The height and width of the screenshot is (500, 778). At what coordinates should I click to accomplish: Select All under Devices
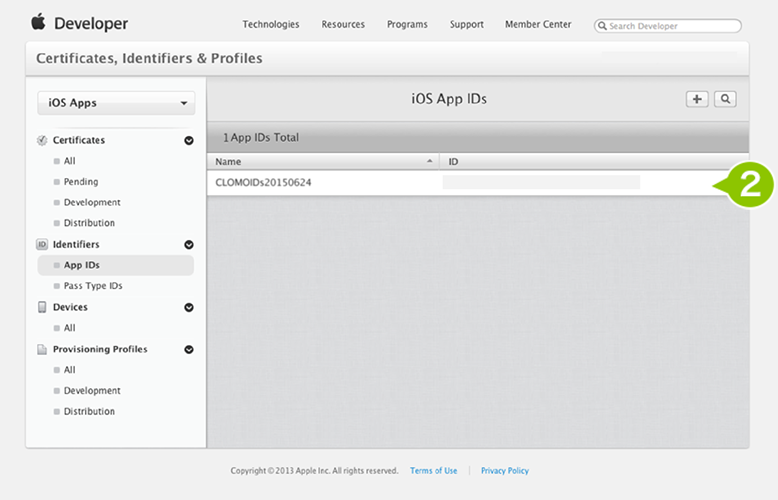[69, 328]
